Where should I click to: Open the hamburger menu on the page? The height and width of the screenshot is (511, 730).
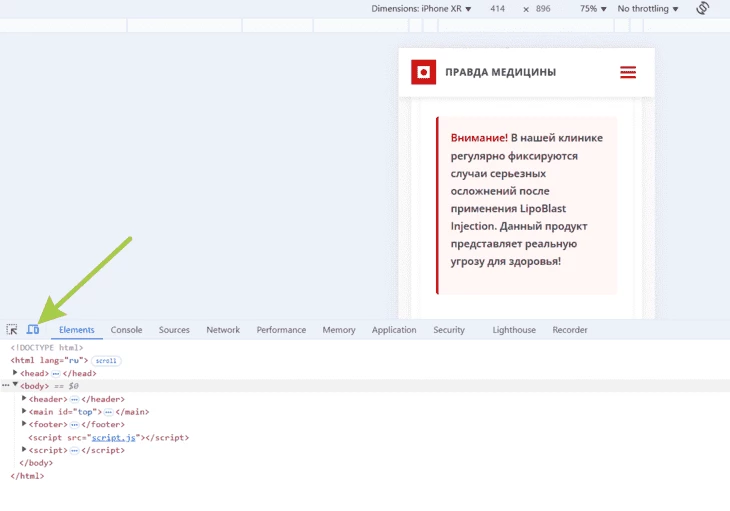point(628,72)
